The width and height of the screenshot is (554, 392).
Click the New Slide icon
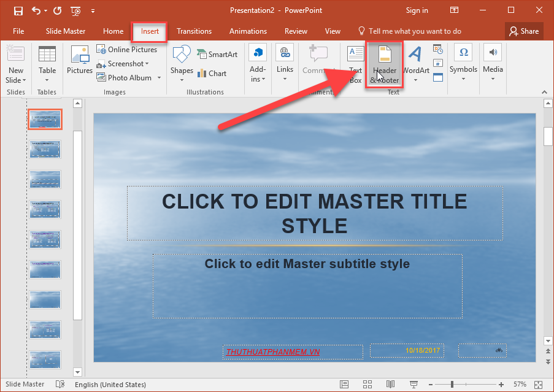[15, 53]
